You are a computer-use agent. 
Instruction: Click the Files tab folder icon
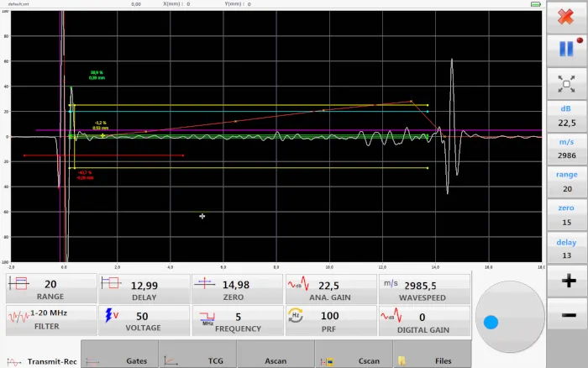[x=402, y=361]
